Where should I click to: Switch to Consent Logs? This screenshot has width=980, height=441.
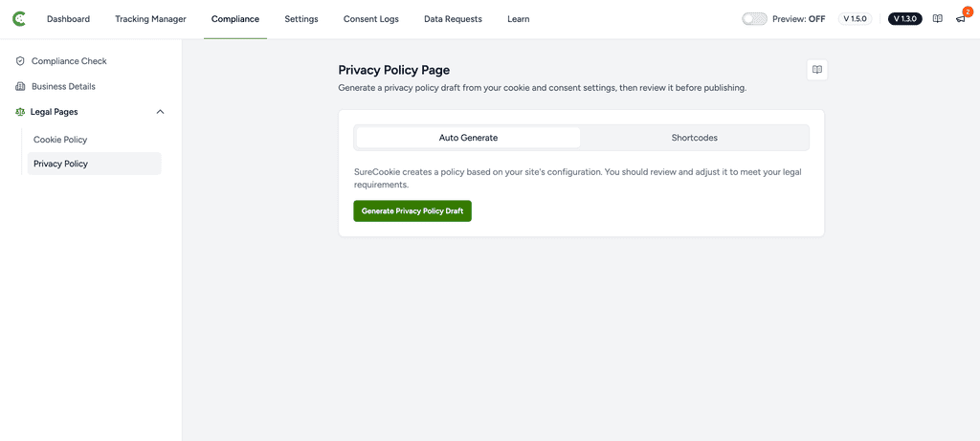tap(370, 19)
